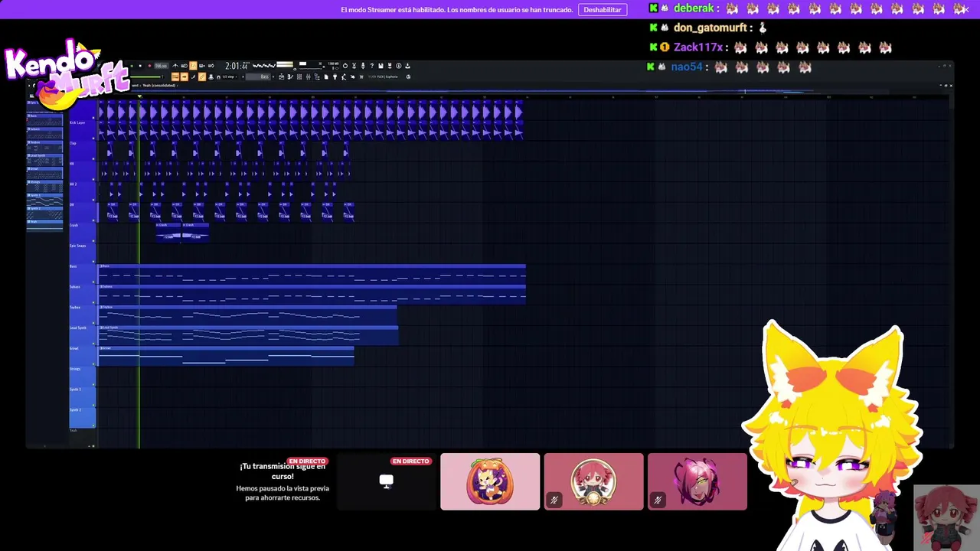Click the question mark help icon
Image resolution: width=980 pixels, height=551 pixels.
372,66
